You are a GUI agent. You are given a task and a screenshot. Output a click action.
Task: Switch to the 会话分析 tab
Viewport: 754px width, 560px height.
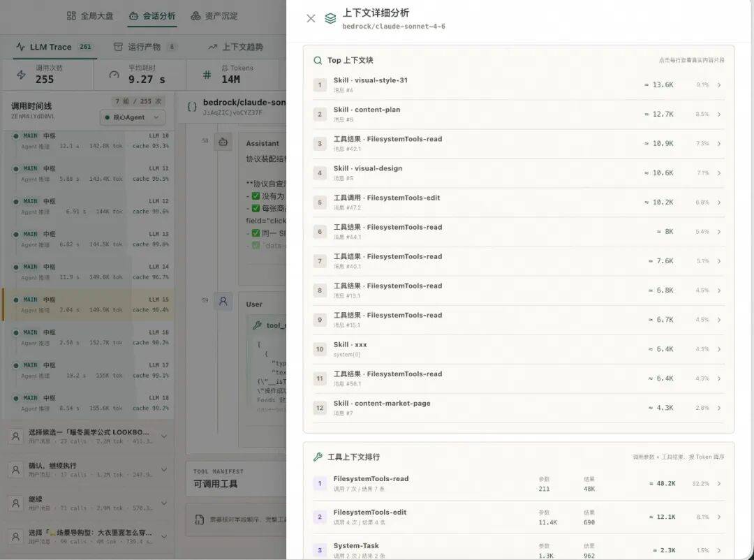tap(152, 16)
